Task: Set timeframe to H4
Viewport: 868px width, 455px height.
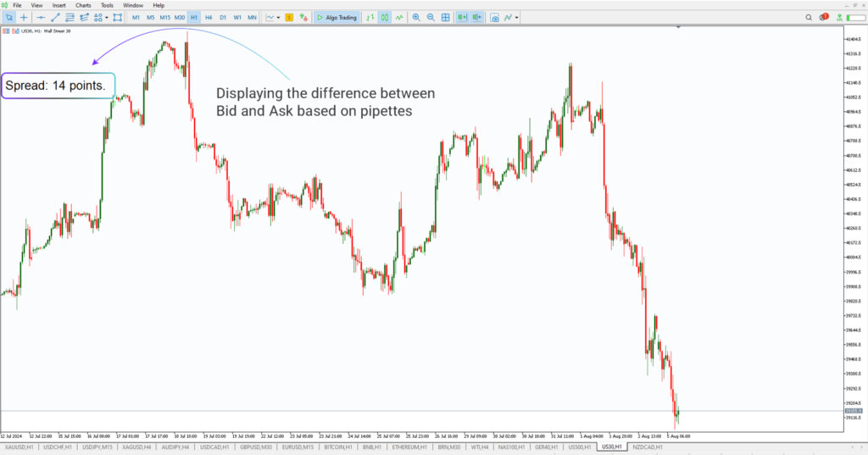Action: point(209,17)
